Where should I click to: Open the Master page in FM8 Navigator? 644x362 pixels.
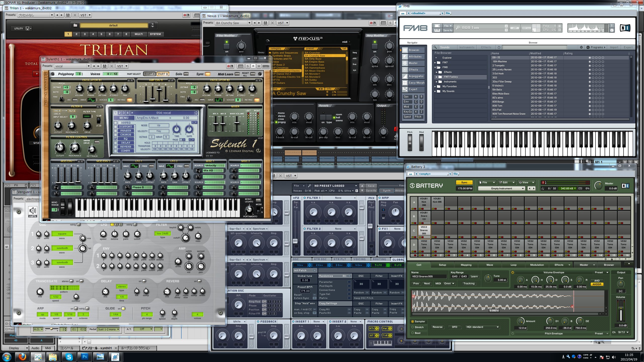(413, 63)
